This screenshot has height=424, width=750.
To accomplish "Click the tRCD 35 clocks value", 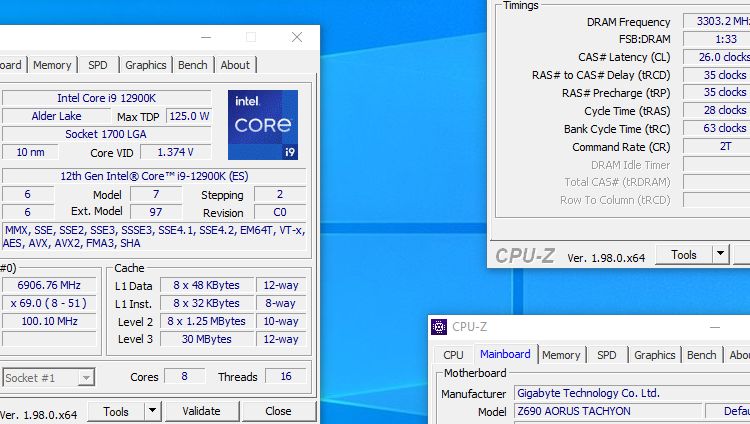I will pyautogui.click(x=717, y=75).
